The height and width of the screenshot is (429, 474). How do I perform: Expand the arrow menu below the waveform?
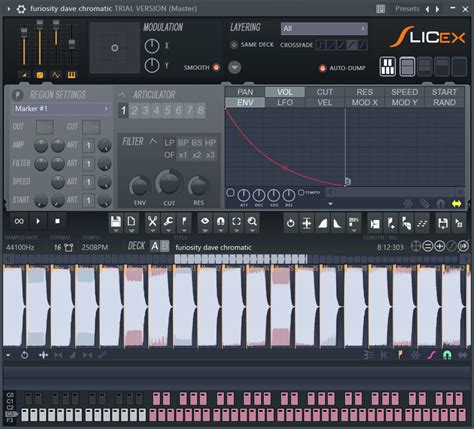(8, 355)
